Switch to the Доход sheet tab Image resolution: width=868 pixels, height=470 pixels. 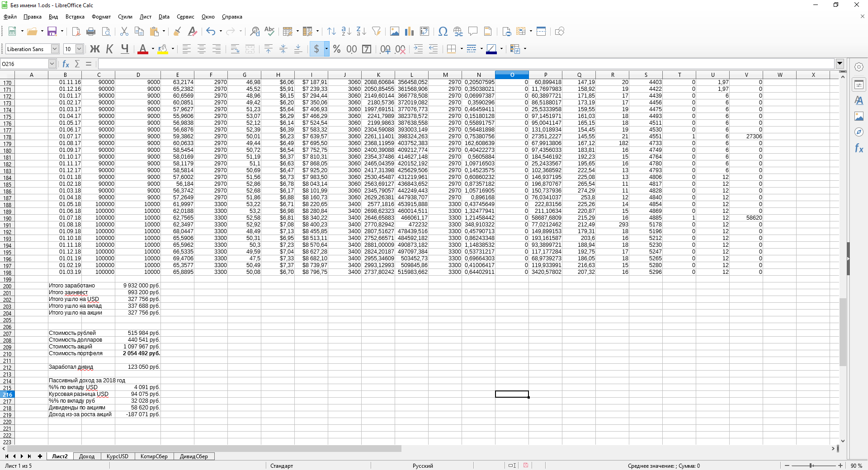pos(87,456)
